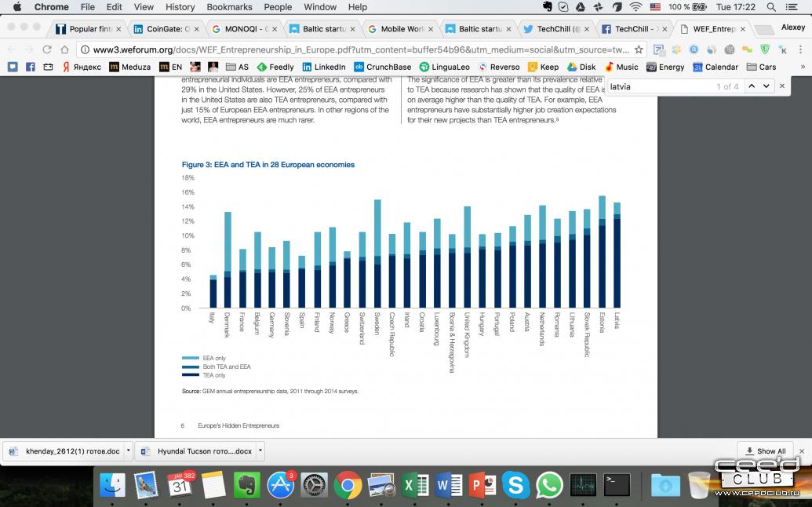
Task: Switch to the CoinGate LinkedIn tab
Action: click(166, 29)
